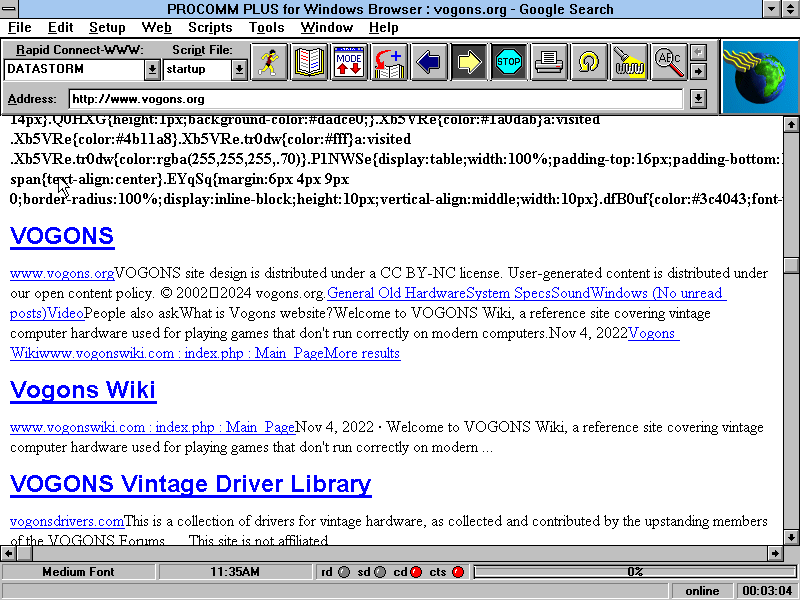
Task: Follow the vogonsdrivers.com link
Action: pos(67,521)
